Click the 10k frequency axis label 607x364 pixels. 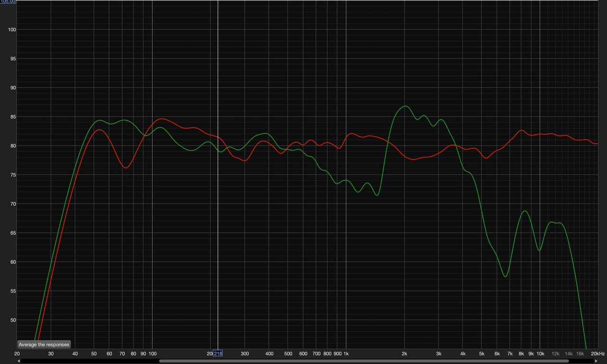(x=540, y=354)
